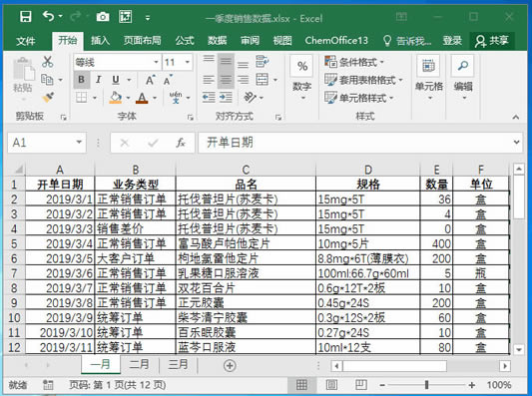Open 单元格样式 cell styles menu
Viewport: 532px width, 396px height.
[x=359, y=98]
